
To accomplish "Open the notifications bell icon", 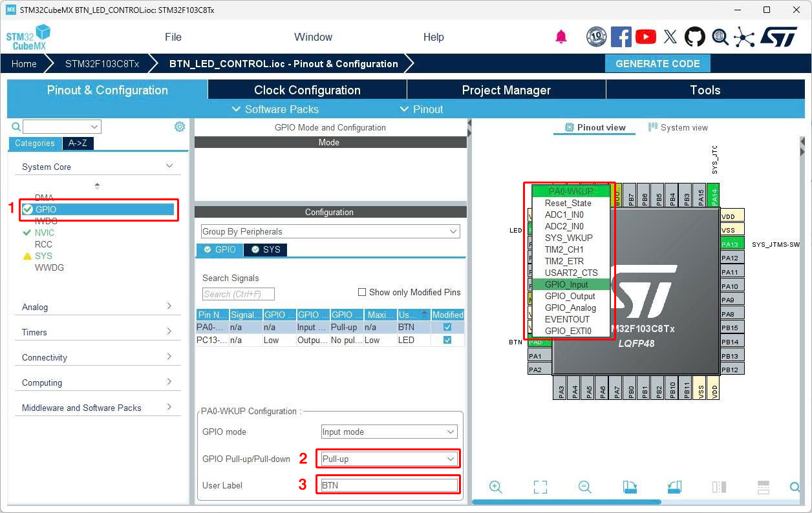I will point(561,37).
